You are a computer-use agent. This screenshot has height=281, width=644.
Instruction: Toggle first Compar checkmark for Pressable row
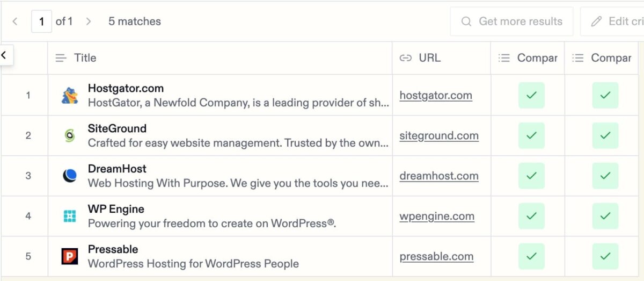[531, 256]
